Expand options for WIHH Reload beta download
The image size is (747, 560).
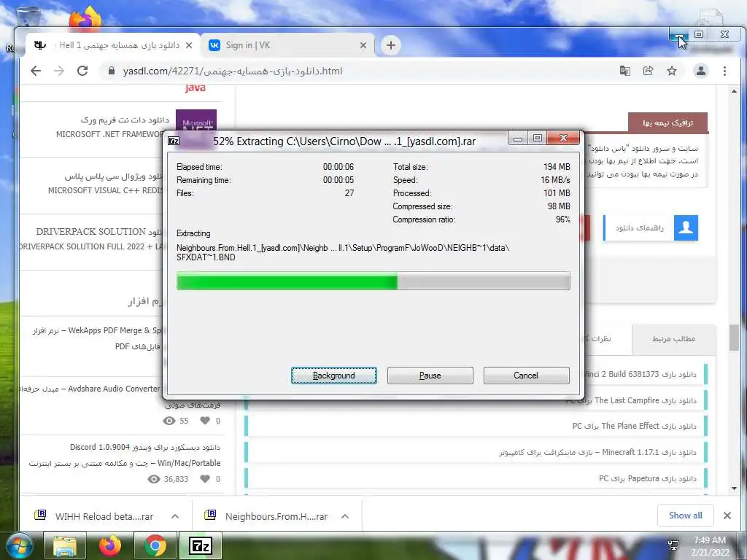point(175,516)
